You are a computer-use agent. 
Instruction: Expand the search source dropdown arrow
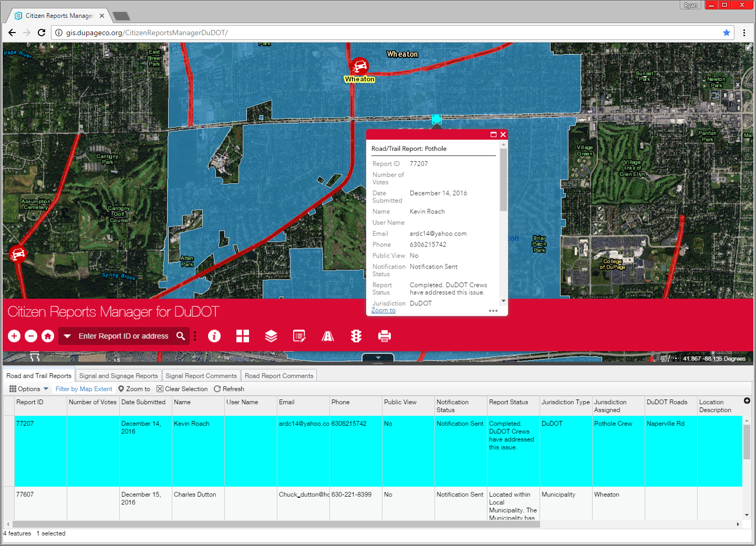tap(67, 336)
